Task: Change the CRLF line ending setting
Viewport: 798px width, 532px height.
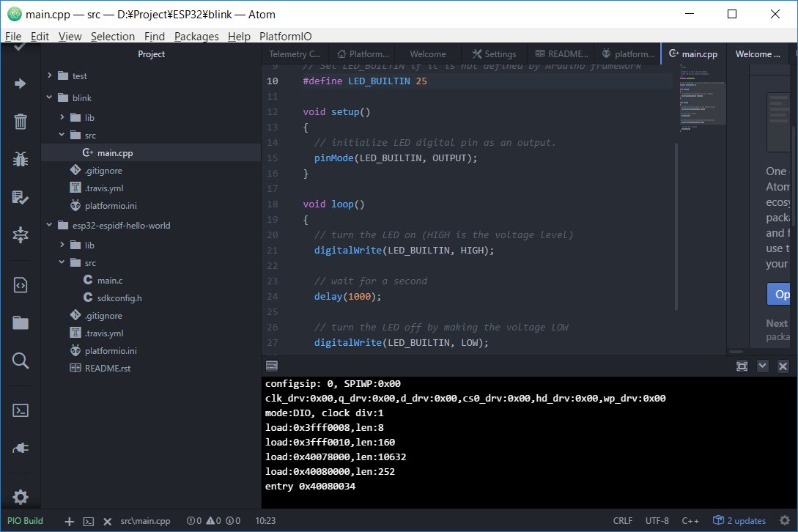Action: click(622, 521)
